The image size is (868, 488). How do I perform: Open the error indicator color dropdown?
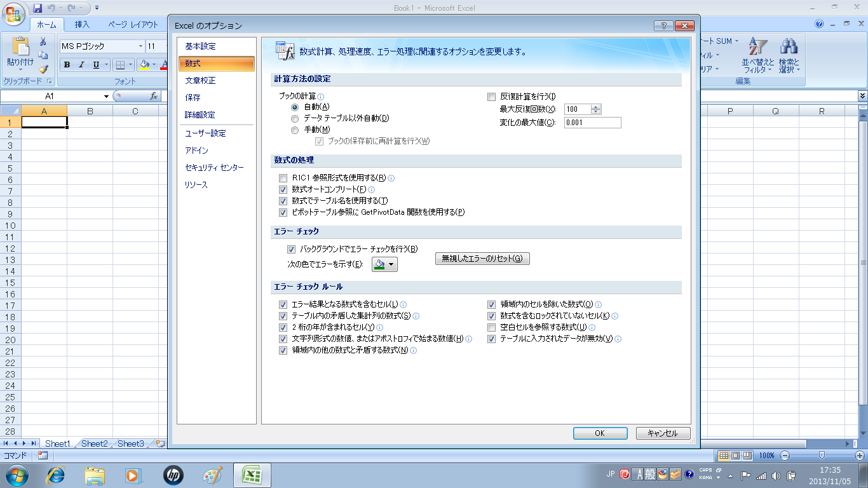point(384,264)
